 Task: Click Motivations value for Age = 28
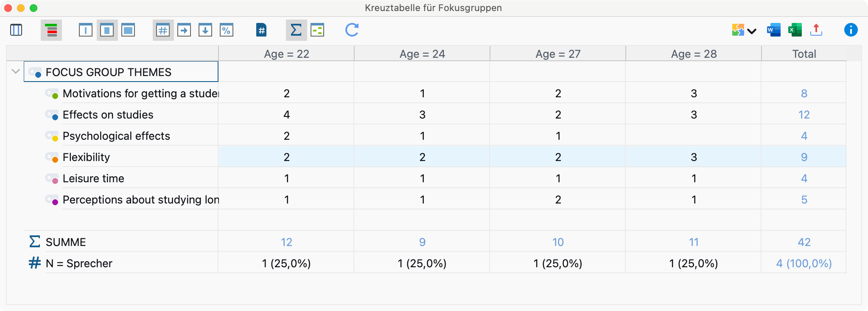click(x=694, y=93)
